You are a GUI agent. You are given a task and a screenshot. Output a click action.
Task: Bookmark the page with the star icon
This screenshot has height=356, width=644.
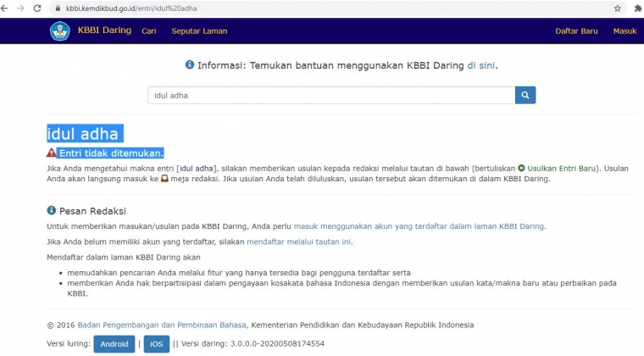coord(617,8)
